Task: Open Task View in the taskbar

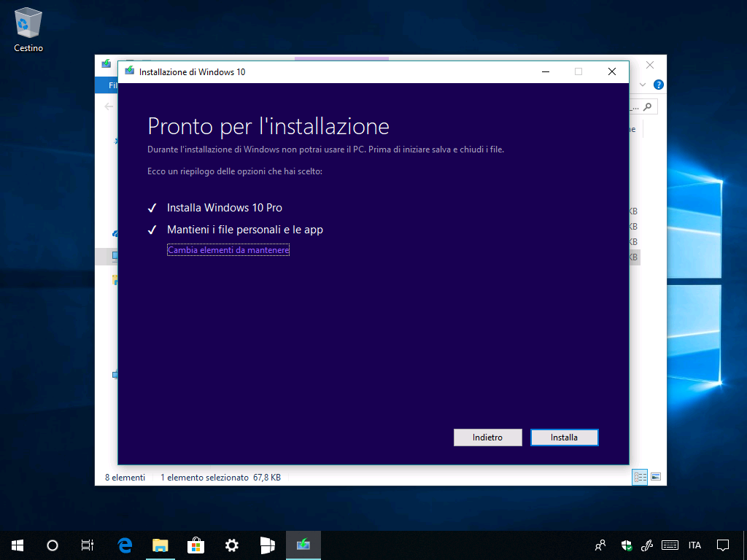Action: (88, 545)
